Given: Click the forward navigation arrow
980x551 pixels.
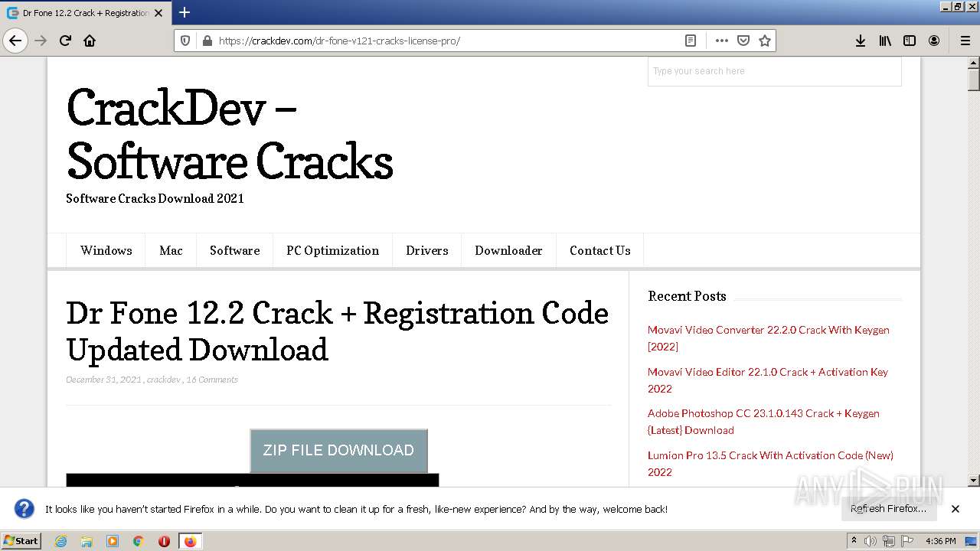Looking at the screenshot, I should (41, 41).
